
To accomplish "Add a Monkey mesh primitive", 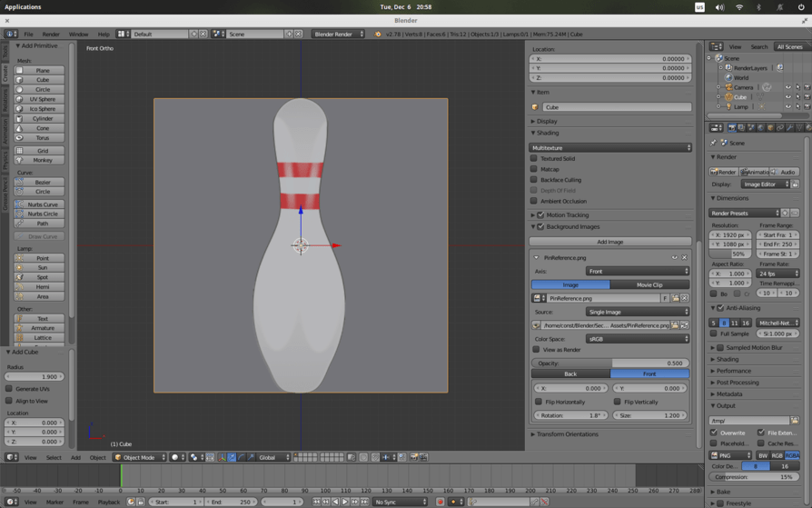I will pos(42,160).
